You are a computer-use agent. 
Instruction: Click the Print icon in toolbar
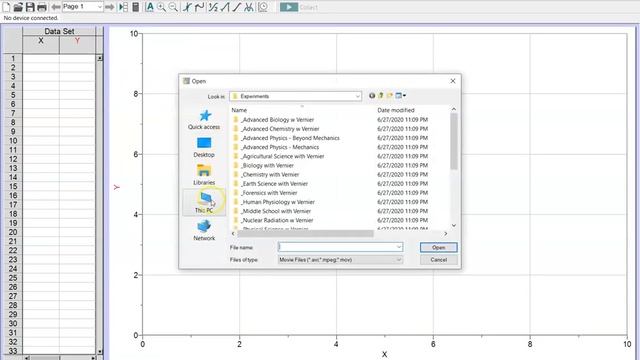click(x=42, y=7)
